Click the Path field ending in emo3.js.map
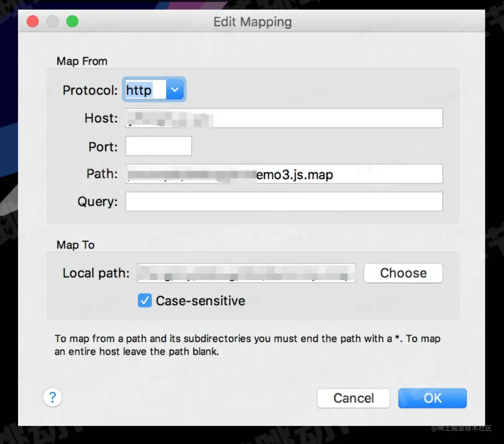504x444 pixels. 284,174
